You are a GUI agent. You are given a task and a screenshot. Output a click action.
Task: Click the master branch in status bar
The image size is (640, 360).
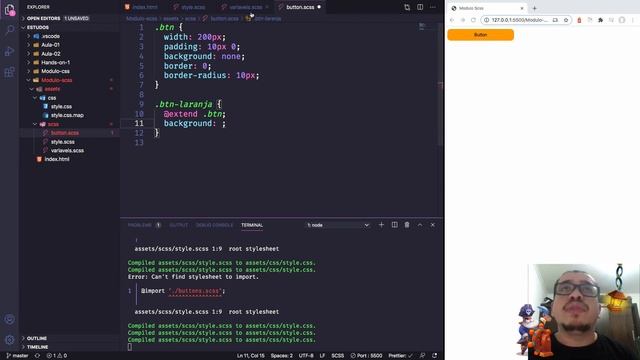click(x=17, y=356)
